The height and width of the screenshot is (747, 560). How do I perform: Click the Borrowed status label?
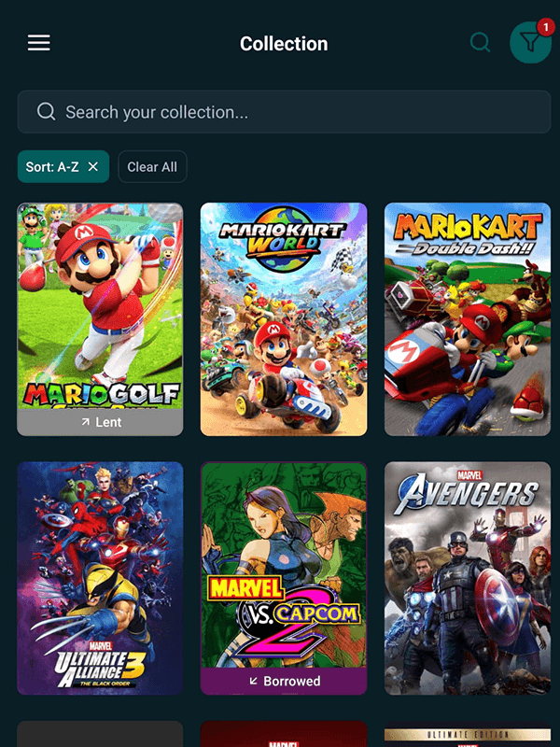pyautogui.click(x=291, y=682)
